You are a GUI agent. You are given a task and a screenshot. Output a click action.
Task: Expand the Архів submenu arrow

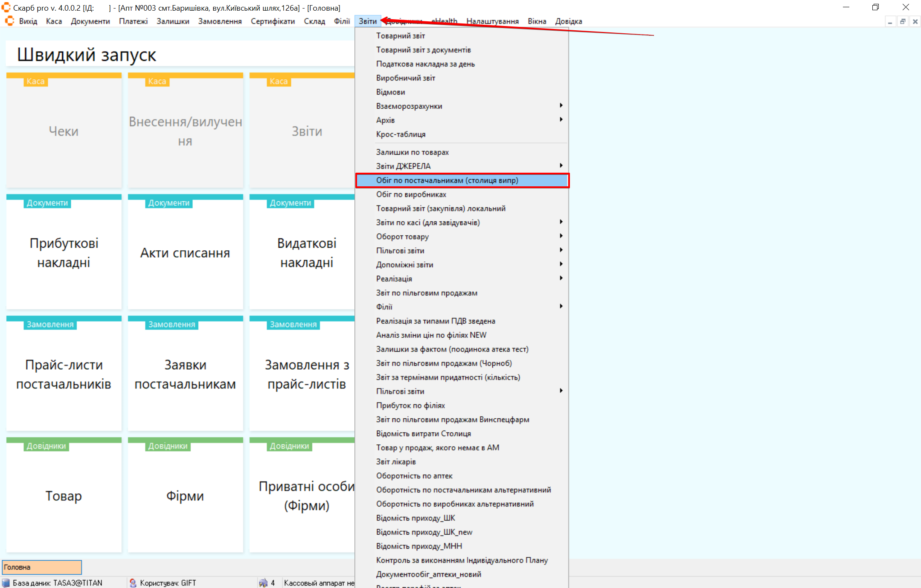pos(561,119)
